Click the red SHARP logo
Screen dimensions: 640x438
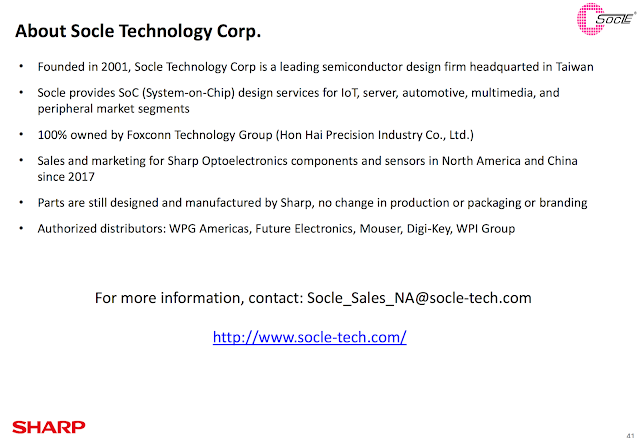pos(49,427)
